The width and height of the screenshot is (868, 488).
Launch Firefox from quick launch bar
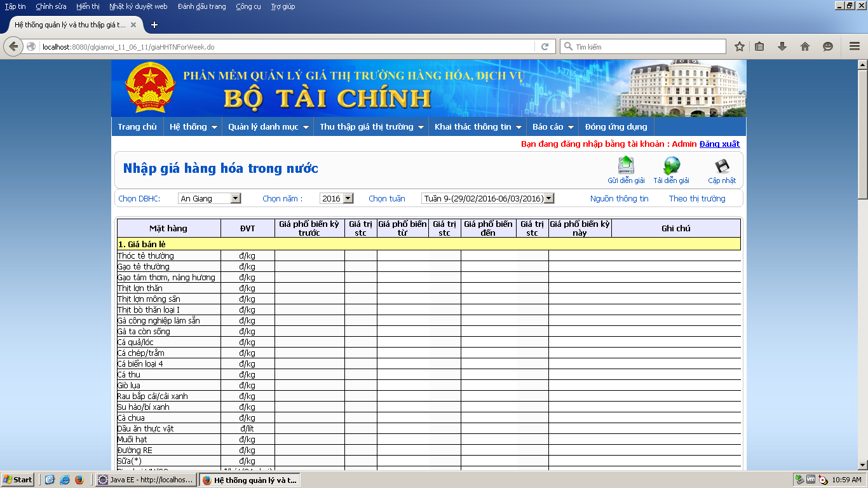click(x=79, y=480)
